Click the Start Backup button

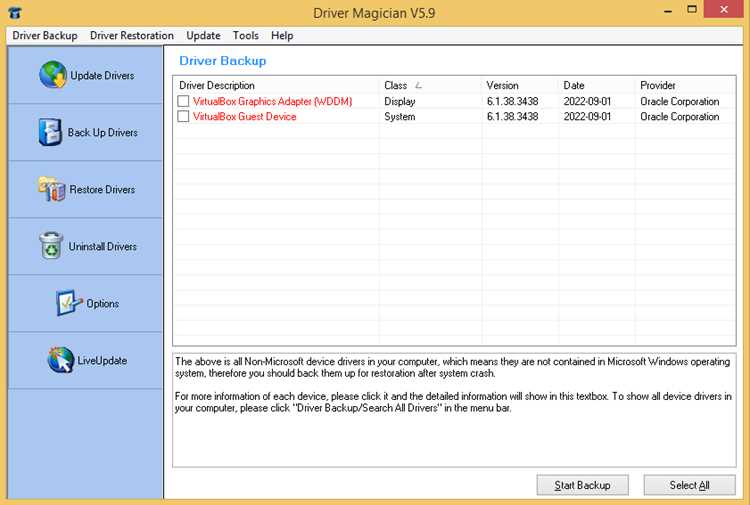coord(583,485)
